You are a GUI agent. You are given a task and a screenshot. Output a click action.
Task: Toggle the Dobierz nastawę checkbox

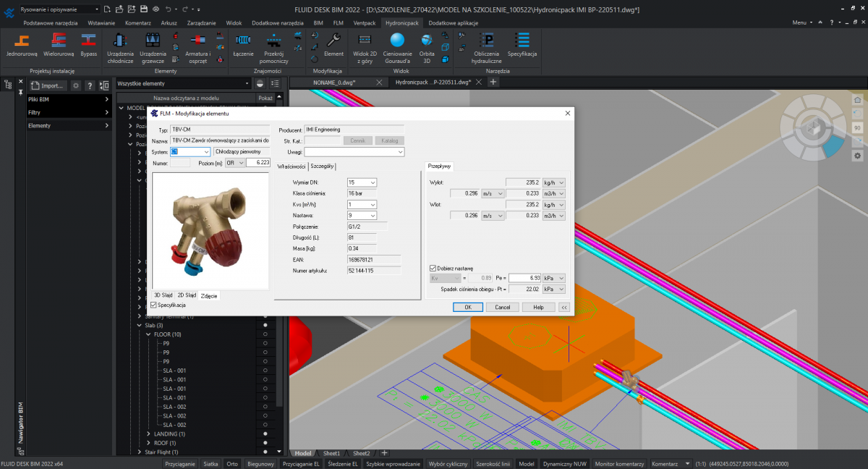pyautogui.click(x=433, y=267)
